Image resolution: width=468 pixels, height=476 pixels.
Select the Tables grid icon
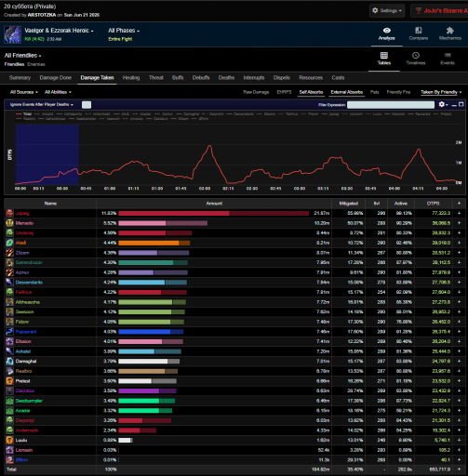[x=384, y=55]
